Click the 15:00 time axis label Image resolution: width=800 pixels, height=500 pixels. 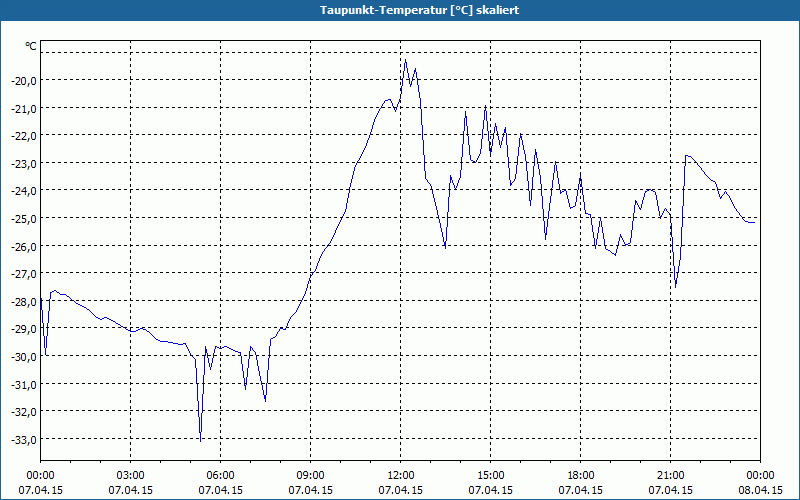pyautogui.click(x=490, y=476)
